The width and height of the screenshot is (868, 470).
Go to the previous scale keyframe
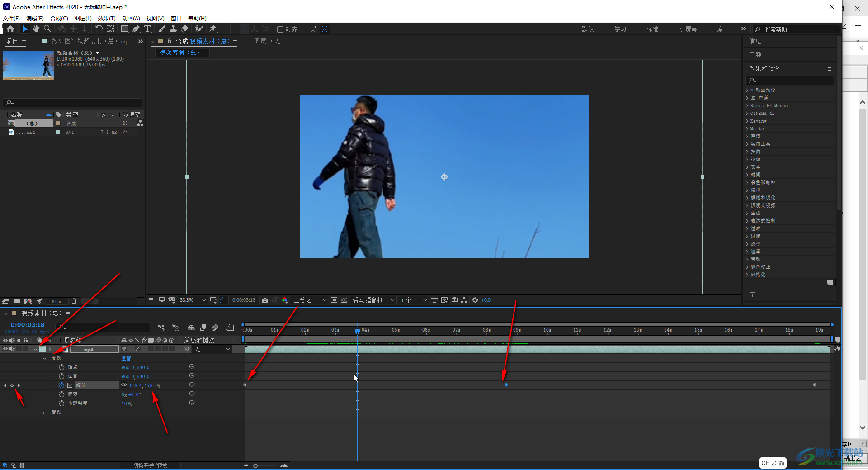pyautogui.click(x=5, y=385)
